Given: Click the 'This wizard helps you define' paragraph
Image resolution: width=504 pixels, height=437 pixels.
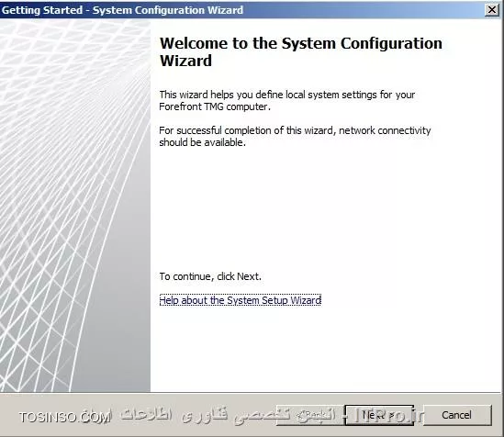Looking at the screenshot, I should [286, 101].
